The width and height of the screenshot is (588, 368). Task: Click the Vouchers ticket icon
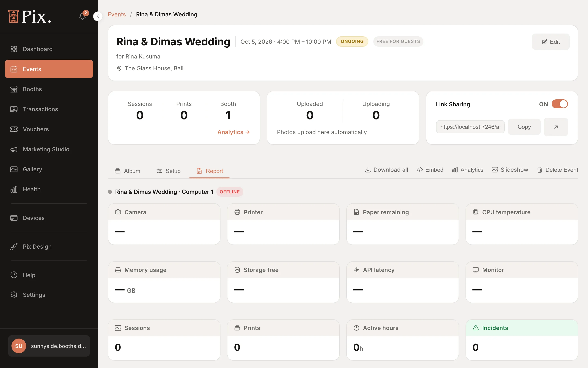point(14,129)
